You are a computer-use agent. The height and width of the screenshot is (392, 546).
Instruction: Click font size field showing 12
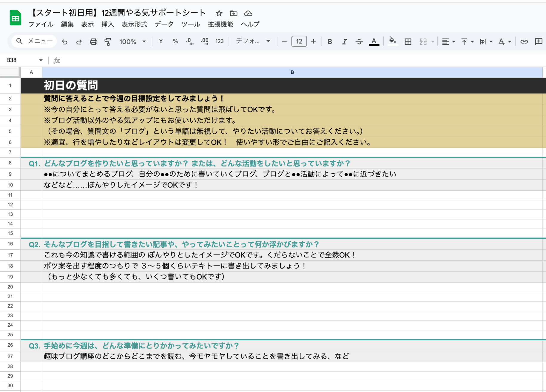pyautogui.click(x=299, y=41)
